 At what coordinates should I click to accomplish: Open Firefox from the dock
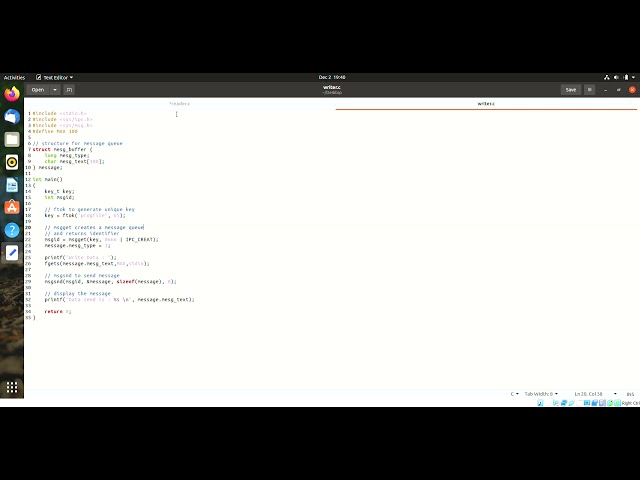pyautogui.click(x=12, y=94)
